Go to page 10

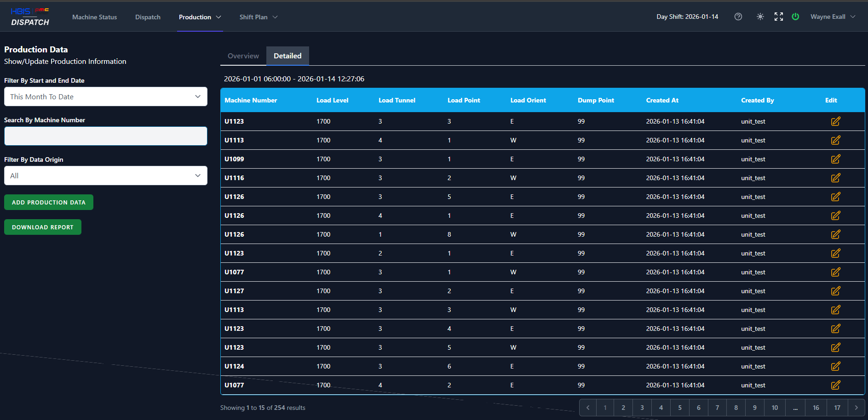(x=775, y=408)
